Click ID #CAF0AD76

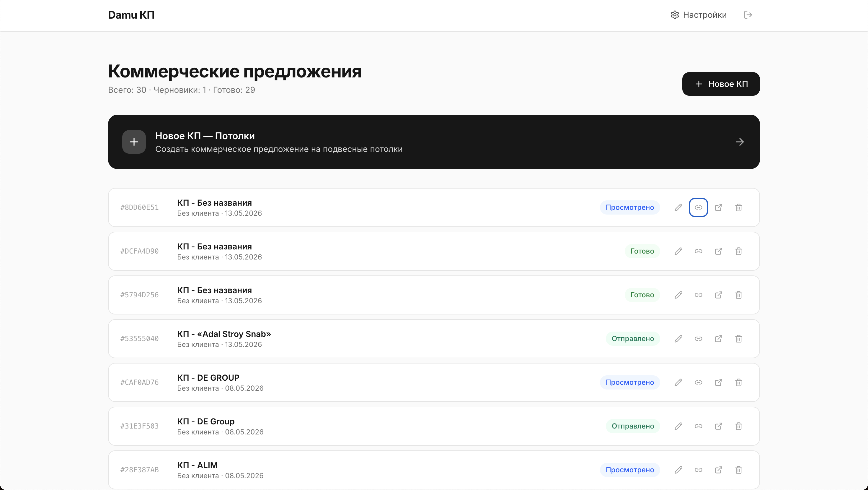point(139,382)
